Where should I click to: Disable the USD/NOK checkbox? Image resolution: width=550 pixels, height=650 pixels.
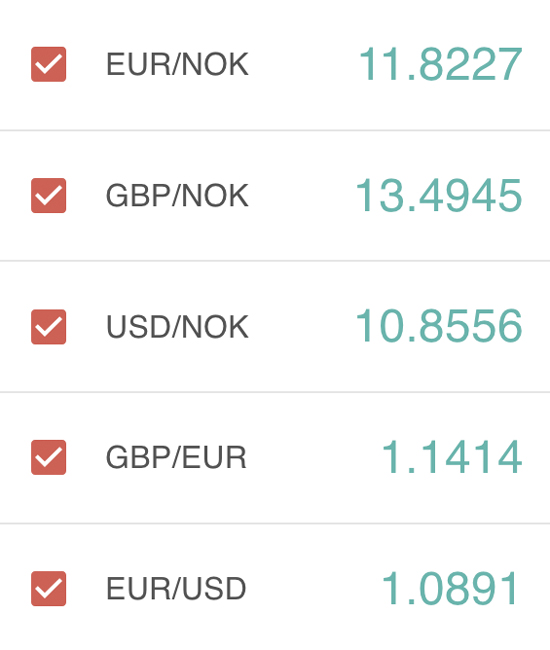coord(48,327)
